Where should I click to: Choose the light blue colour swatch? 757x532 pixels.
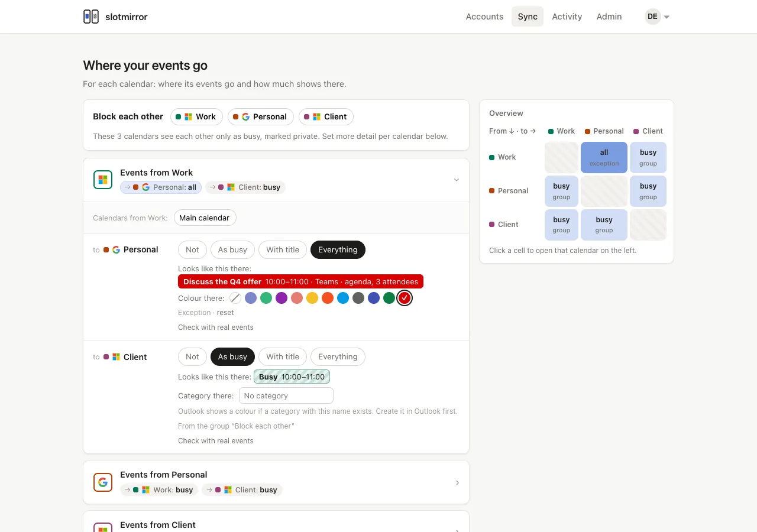tap(343, 298)
